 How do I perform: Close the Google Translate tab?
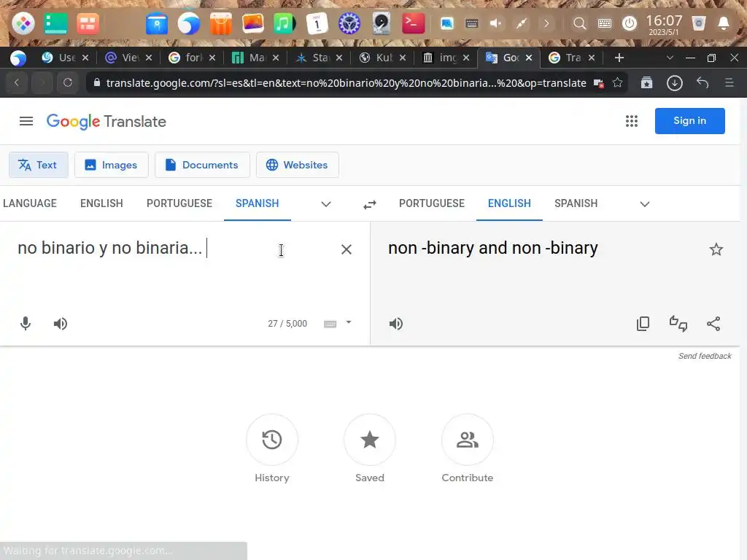click(529, 58)
